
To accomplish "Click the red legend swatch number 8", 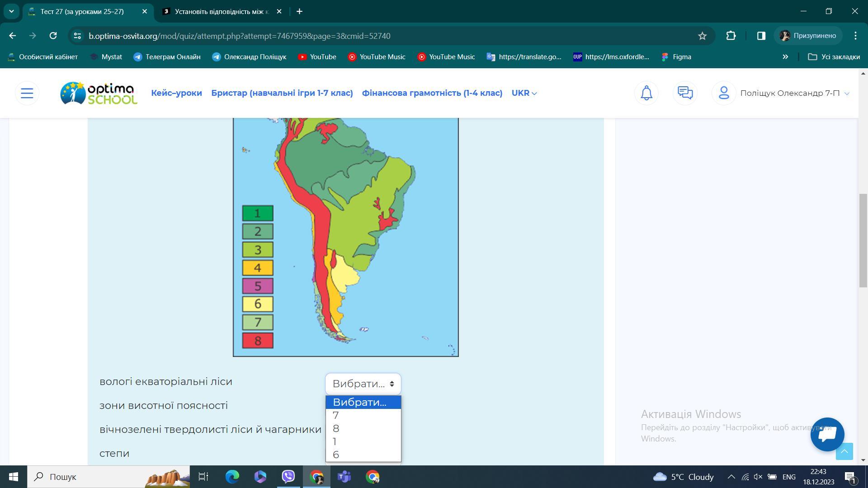I will tap(258, 341).
